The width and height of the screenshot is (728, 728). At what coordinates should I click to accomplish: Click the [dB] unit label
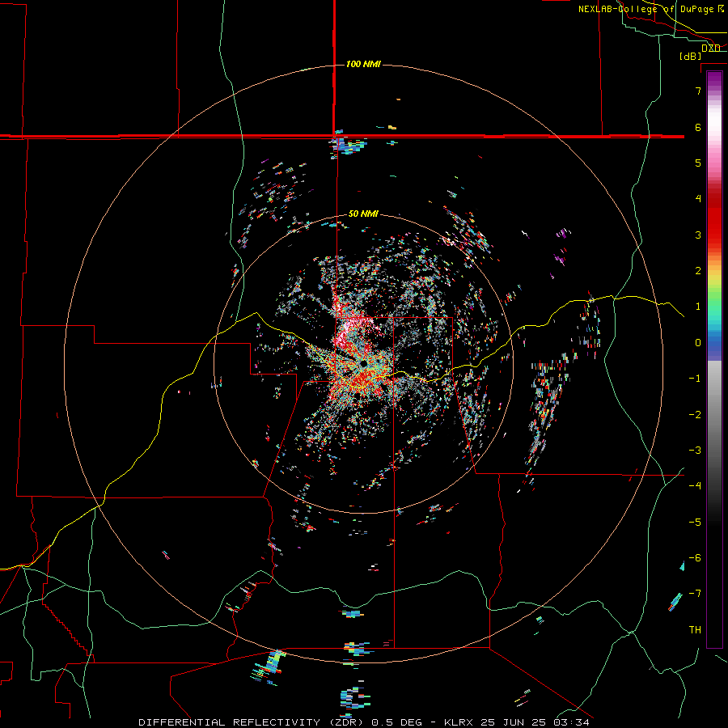690,56
